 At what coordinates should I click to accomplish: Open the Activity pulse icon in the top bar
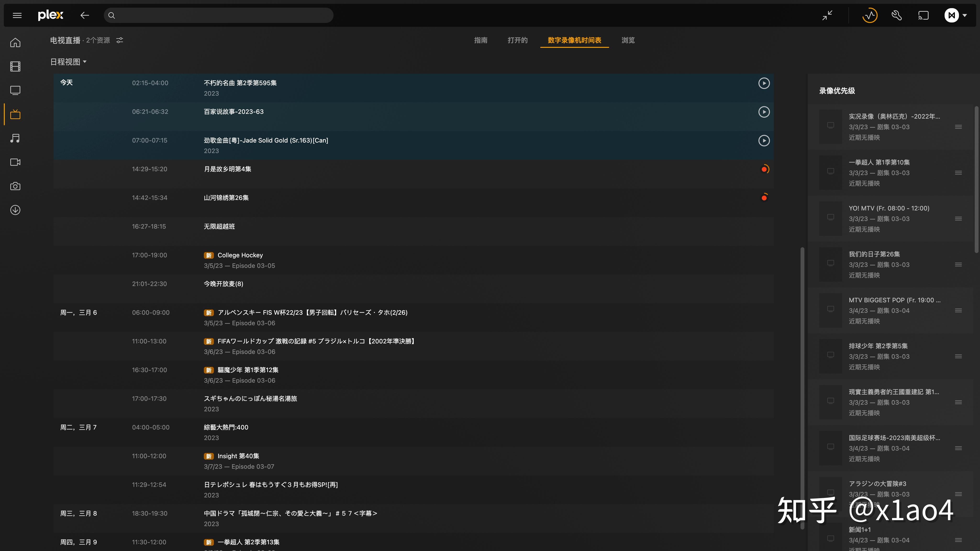(870, 15)
